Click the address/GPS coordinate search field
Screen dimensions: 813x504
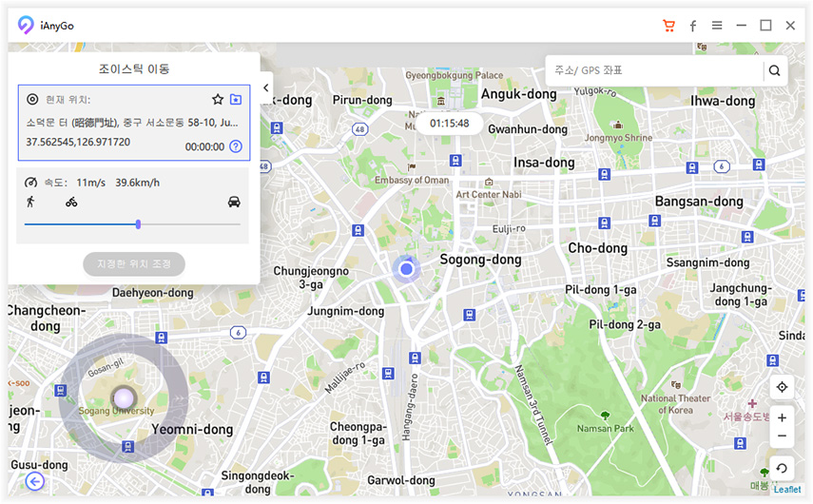click(654, 70)
